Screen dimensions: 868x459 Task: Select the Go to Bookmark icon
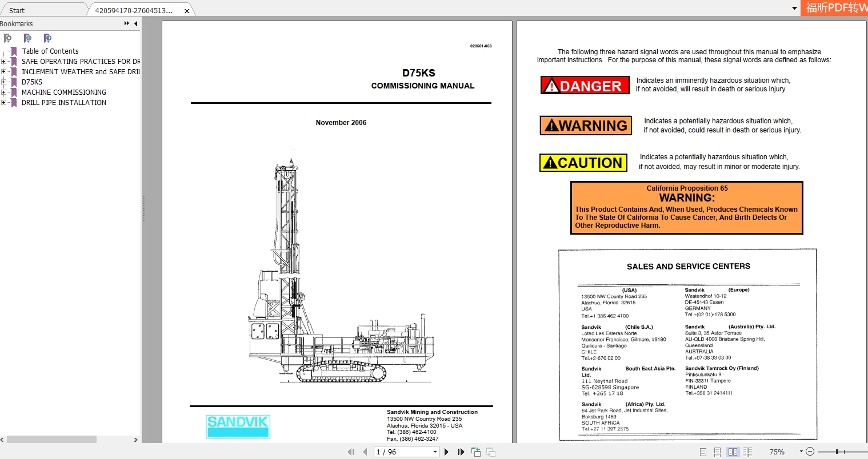[47, 38]
